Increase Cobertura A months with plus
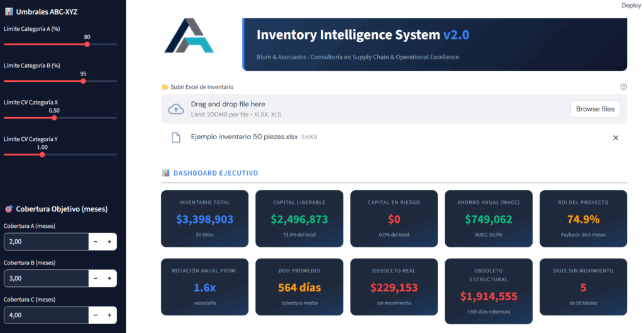The image size is (644, 333). click(109, 242)
